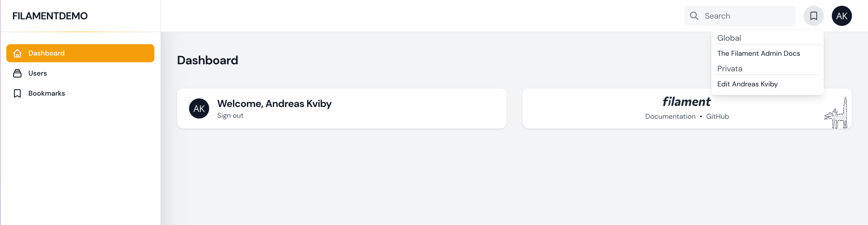Click the magnifying glass search icon

point(694,16)
